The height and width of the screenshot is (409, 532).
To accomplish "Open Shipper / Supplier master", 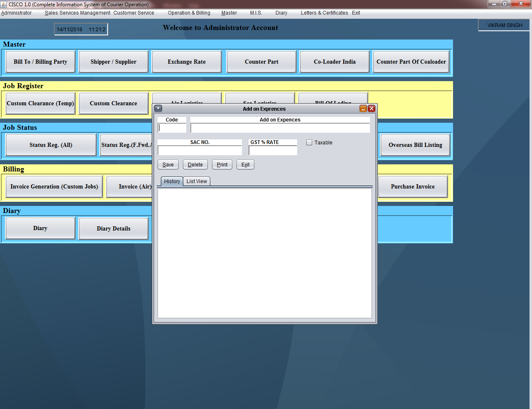I will (113, 62).
